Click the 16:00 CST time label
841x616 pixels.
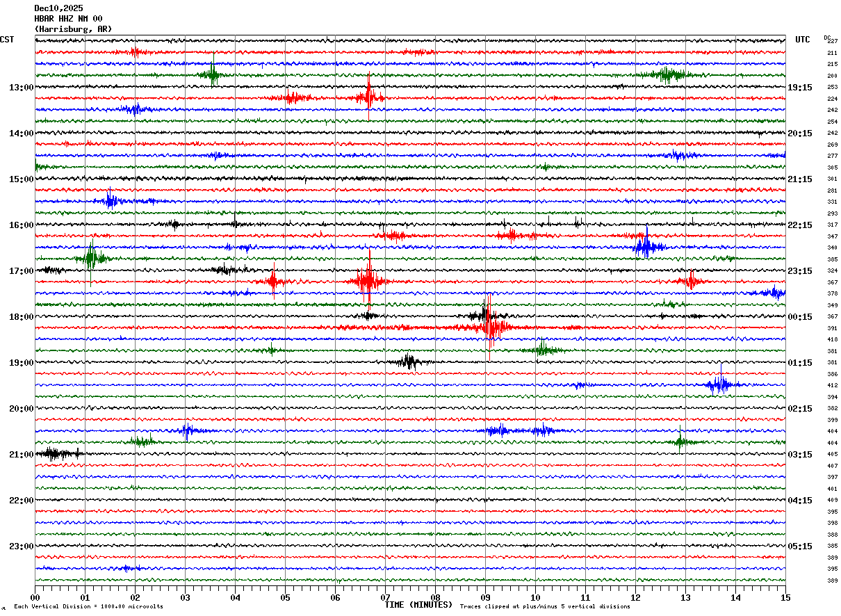click(21, 225)
